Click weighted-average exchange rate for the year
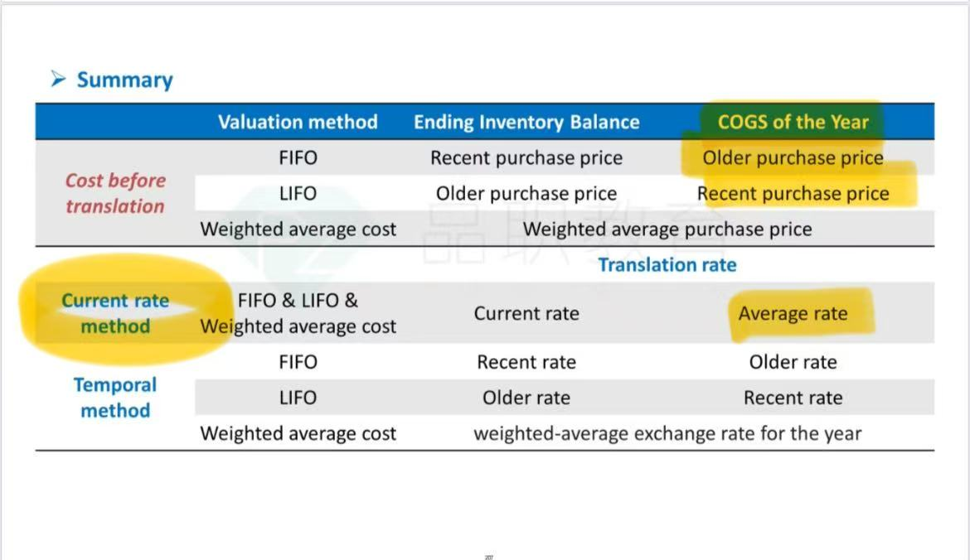 (x=667, y=433)
